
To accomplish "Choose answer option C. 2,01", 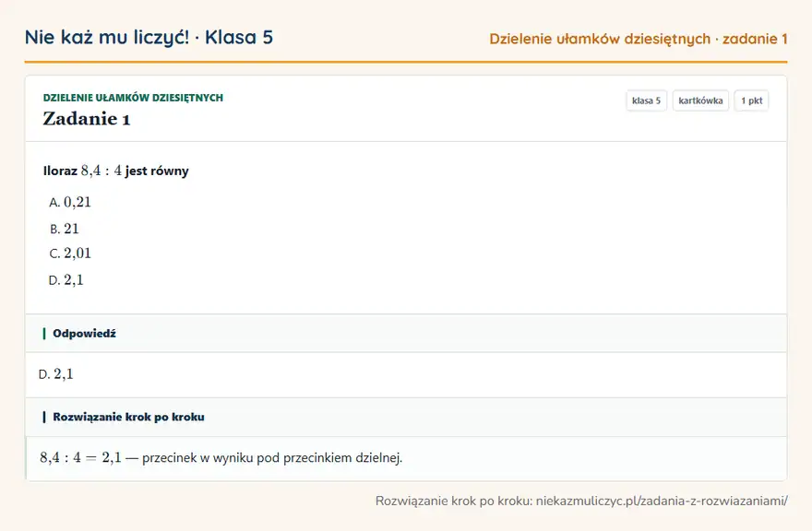I will pyautogui.click(x=70, y=254).
